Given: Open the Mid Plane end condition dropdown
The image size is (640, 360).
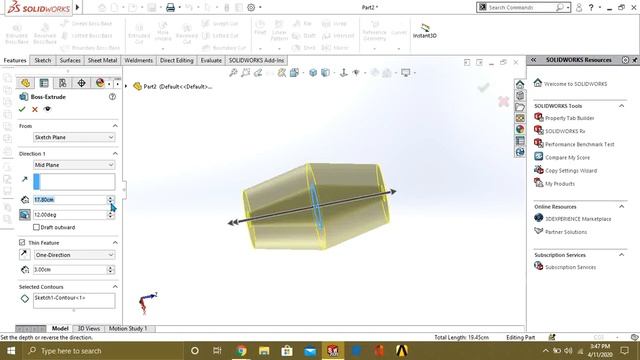Looking at the screenshot, I should (x=74, y=165).
